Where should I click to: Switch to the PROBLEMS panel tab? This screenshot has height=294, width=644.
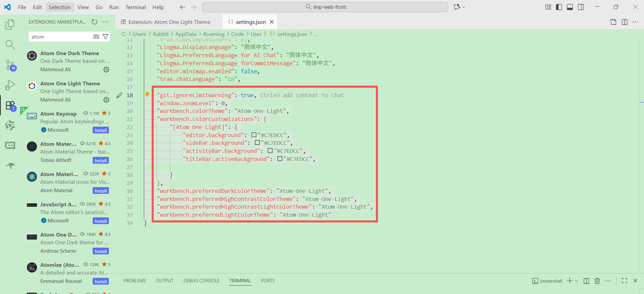tap(135, 281)
